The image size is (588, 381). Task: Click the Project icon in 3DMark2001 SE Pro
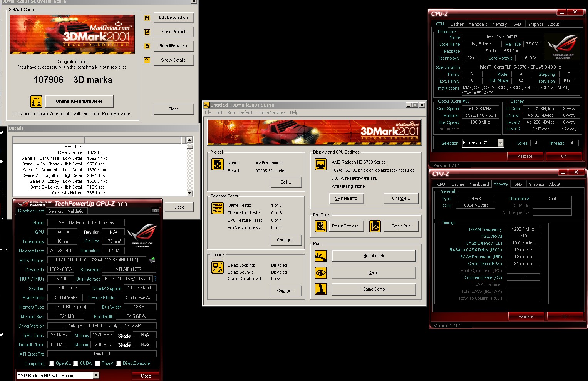click(x=218, y=164)
